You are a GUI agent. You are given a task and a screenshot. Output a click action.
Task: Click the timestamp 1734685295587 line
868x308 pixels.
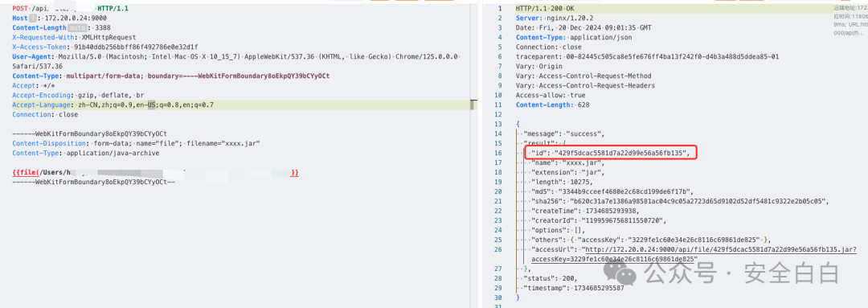(574, 288)
